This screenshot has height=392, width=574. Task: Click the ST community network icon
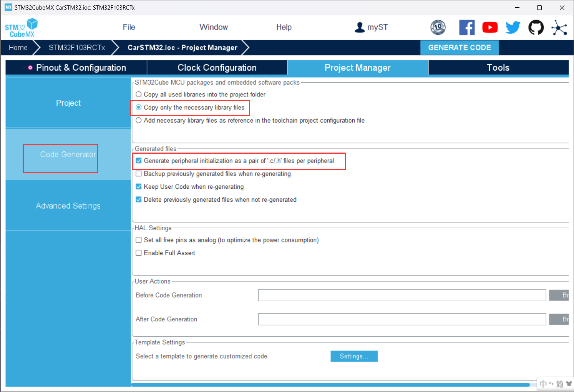559,27
